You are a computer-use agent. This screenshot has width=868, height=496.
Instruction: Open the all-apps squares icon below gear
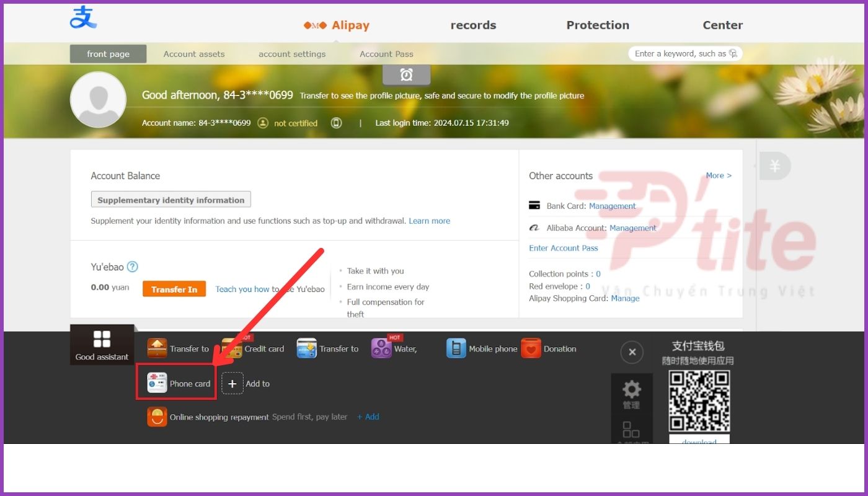coord(631,430)
